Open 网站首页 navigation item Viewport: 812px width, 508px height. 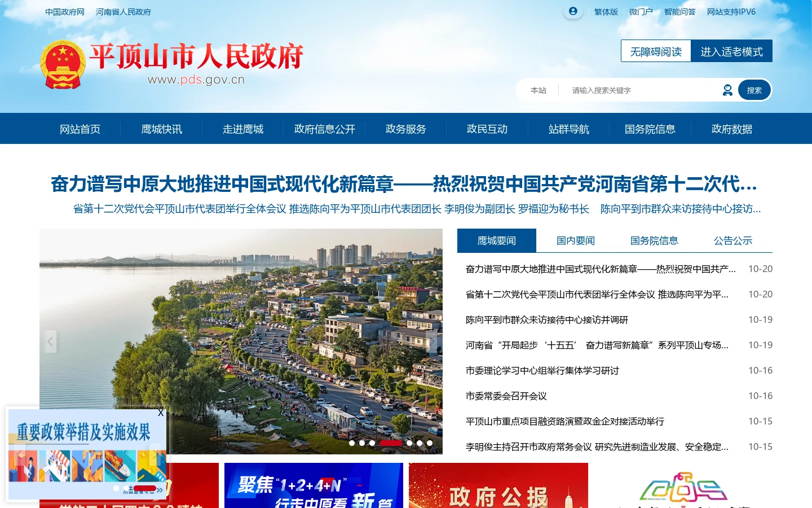coord(80,129)
